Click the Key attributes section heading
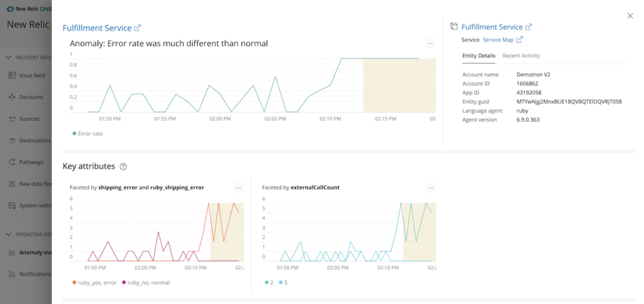Image resolution: width=644 pixels, height=304 pixels. coord(89,166)
